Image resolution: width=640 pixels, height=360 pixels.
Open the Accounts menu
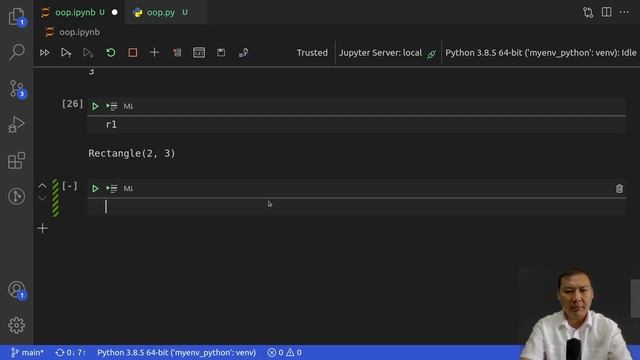[16, 290]
